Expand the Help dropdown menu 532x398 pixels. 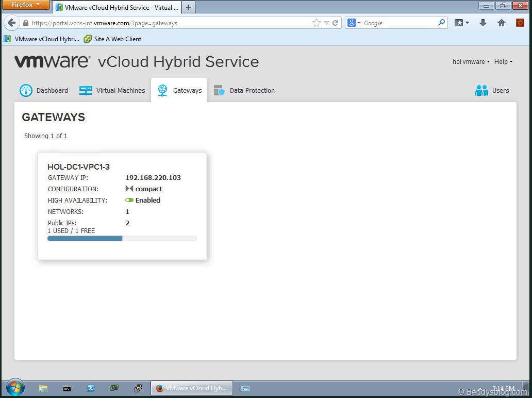[503, 61]
